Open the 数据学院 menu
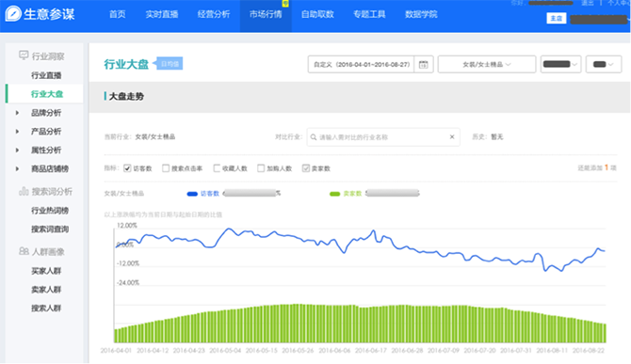The height and width of the screenshot is (364, 631). (421, 14)
